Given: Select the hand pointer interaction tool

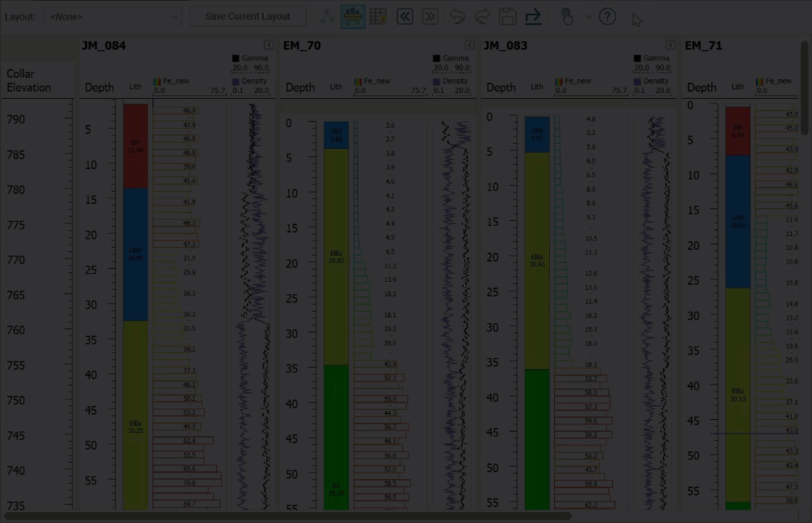Looking at the screenshot, I should coord(567,17).
